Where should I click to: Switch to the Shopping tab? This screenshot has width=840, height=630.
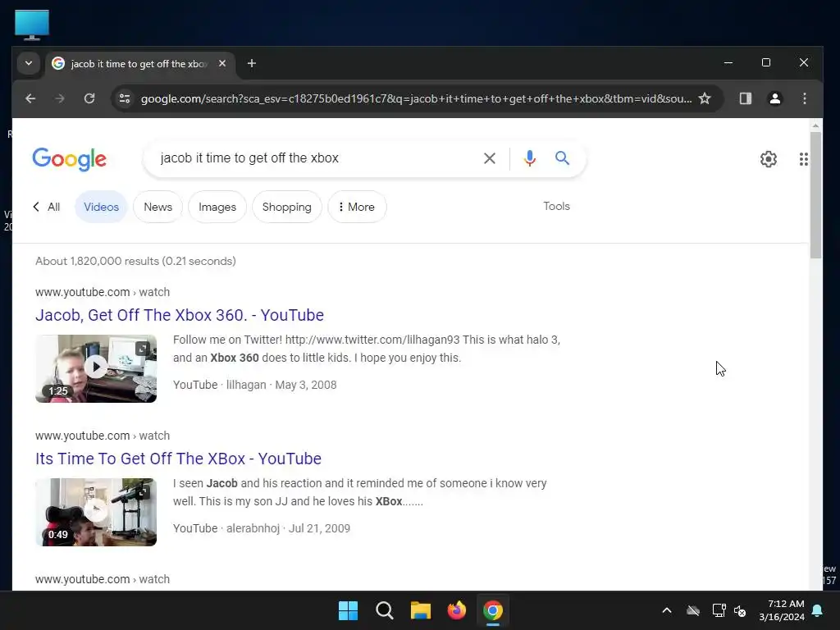pyautogui.click(x=286, y=207)
